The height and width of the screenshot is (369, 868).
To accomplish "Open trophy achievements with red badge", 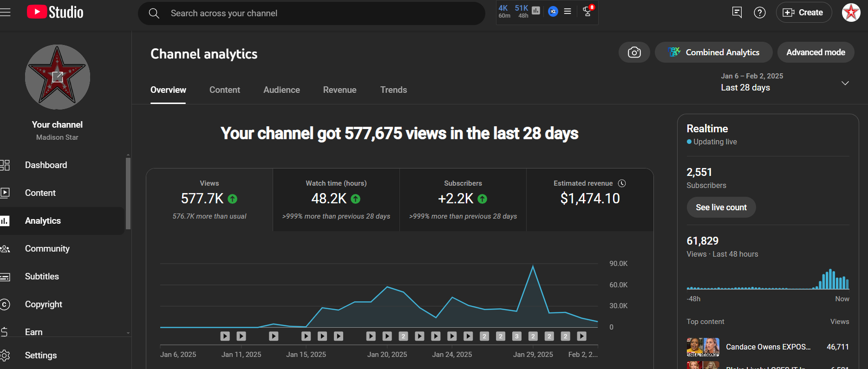I will pos(588,11).
